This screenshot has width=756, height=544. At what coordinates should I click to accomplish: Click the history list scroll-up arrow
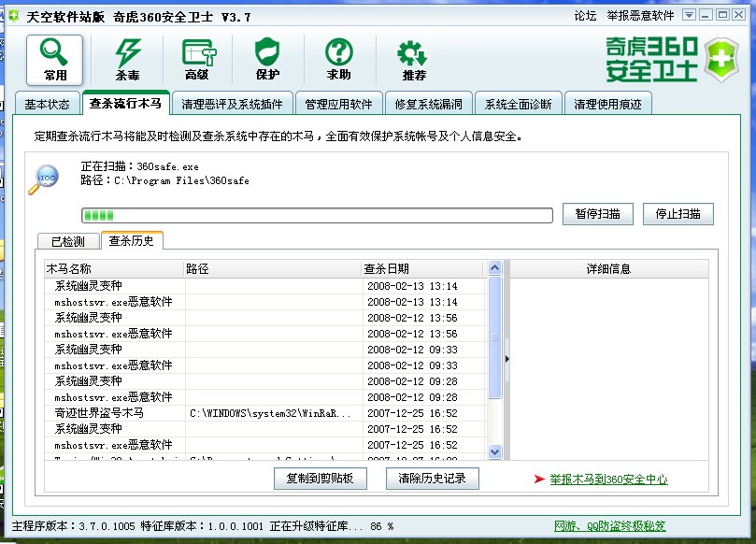494,268
